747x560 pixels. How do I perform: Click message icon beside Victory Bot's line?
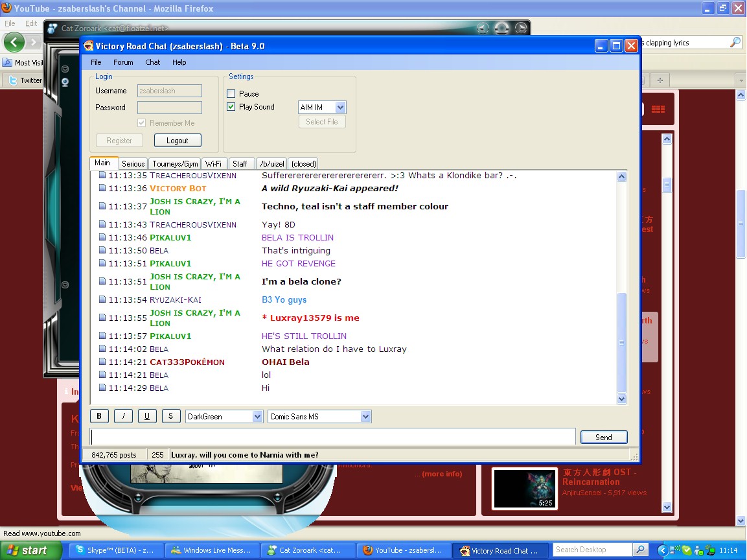click(102, 188)
